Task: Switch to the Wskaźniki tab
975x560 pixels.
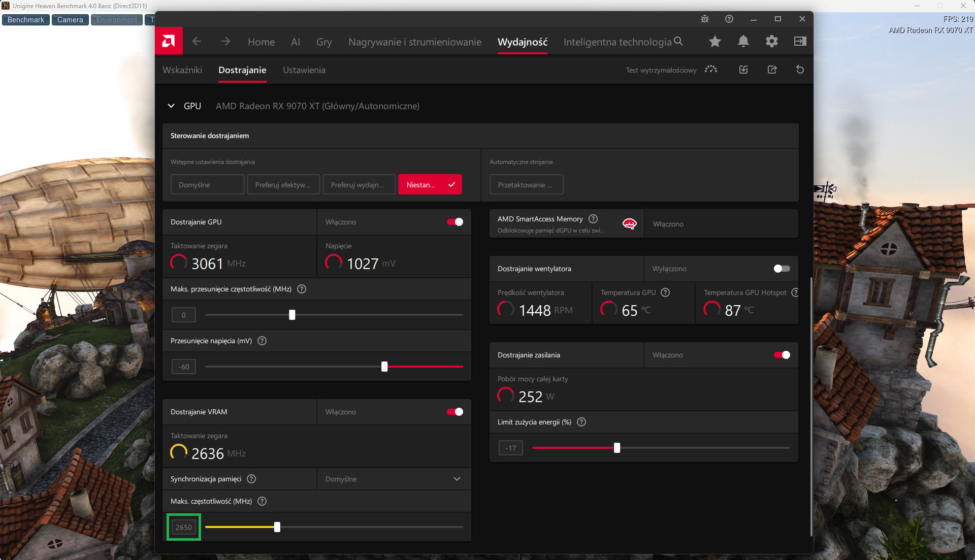Action: click(182, 70)
